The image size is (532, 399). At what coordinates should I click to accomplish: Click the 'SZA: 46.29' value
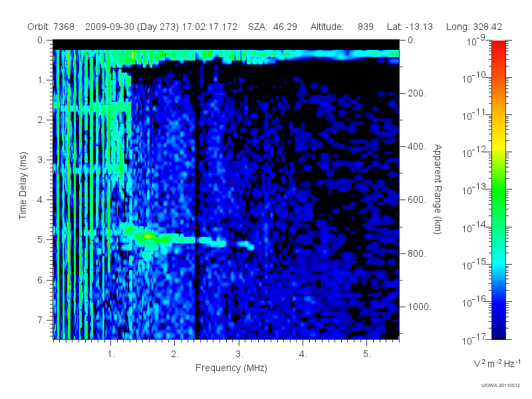pyautogui.click(x=273, y=27)
